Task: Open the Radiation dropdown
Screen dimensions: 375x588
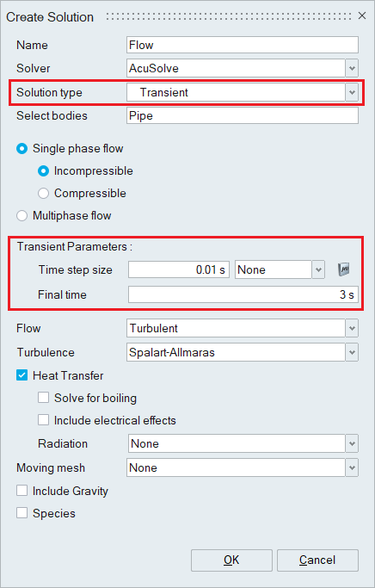Action: pyautogui.click(x=352, y=443)
